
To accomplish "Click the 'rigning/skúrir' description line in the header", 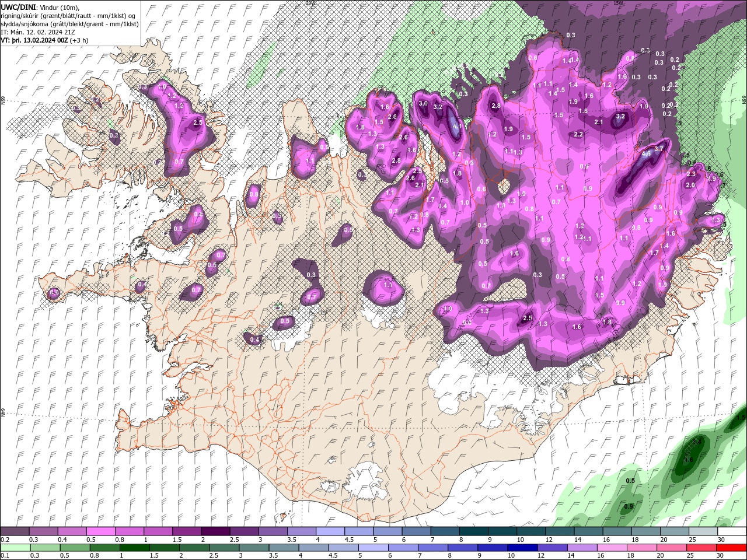I will click(68, 15).
